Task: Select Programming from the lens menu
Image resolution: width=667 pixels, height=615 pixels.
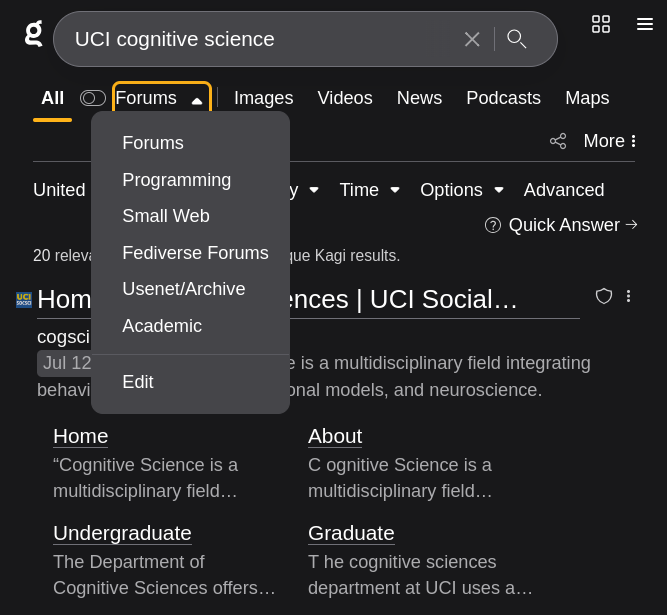Action: (x=177, y=180)
